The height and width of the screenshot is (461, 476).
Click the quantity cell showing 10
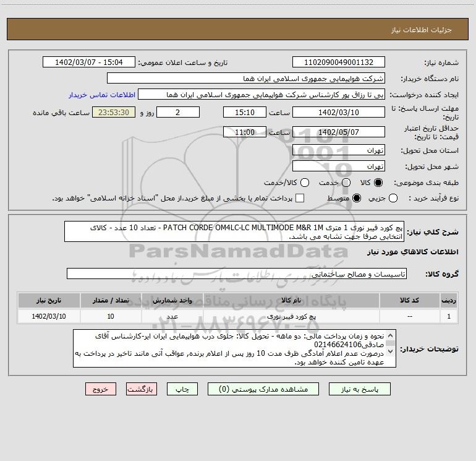[x=111, y=316]
